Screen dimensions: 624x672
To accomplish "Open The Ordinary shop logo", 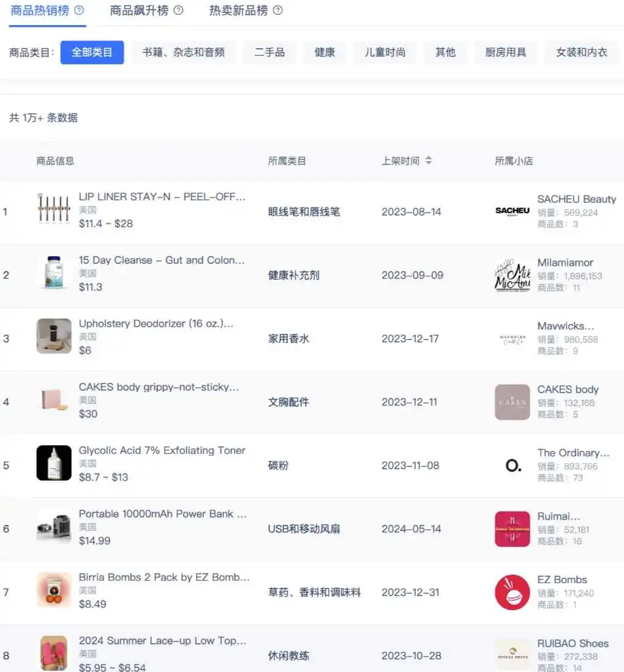I will click(513, 466).
